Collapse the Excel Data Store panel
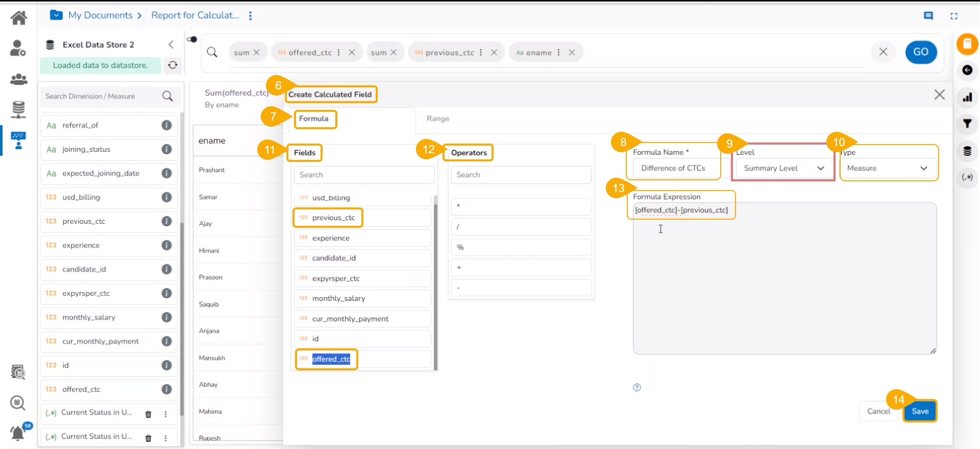This screenshot has width=980, height=449. coord(171,44)
